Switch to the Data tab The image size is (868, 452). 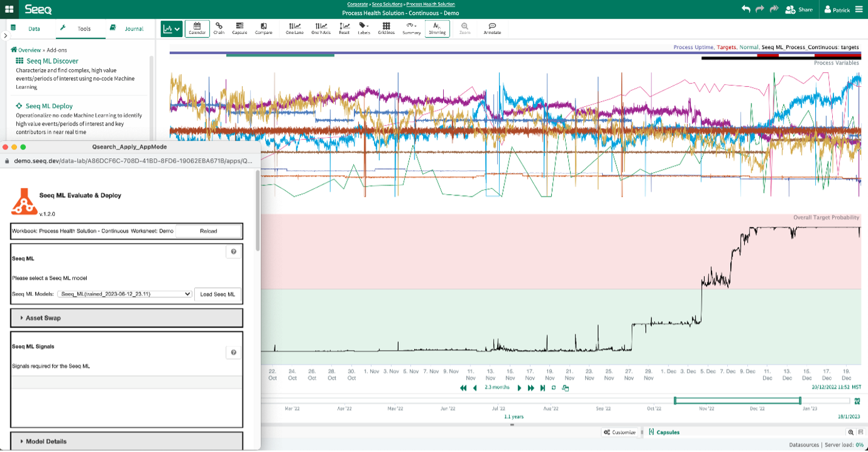coord(30,29)
